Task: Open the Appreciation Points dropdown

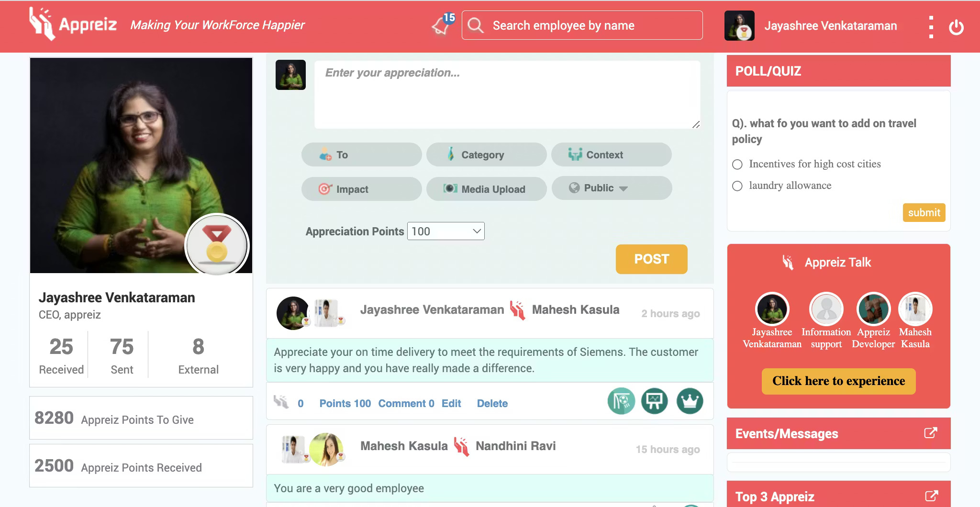Action: (445, 231)
